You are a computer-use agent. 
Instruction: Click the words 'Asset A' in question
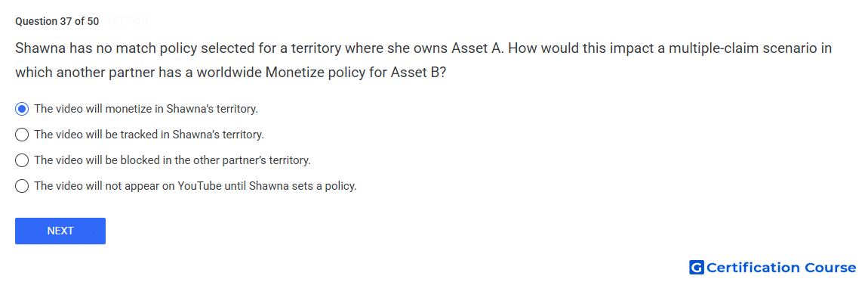pos(477,48)
